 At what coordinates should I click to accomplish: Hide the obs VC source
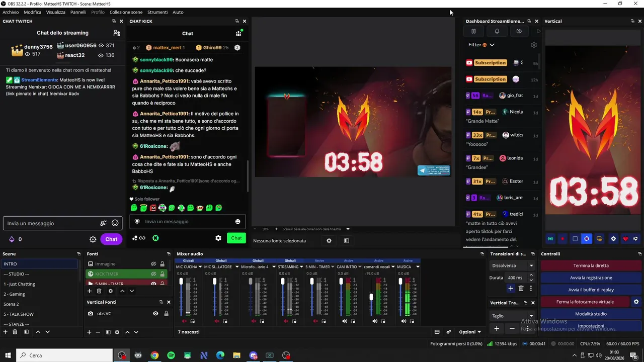pyautogui.click(x=155, y=314)
